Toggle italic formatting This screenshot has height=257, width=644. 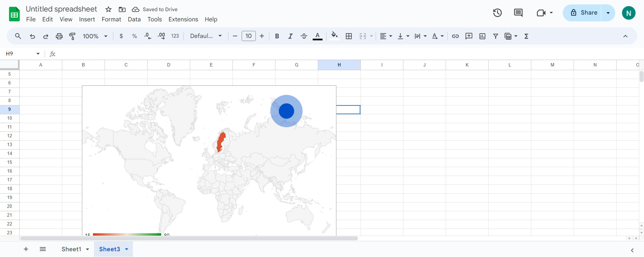click(290, 36)
